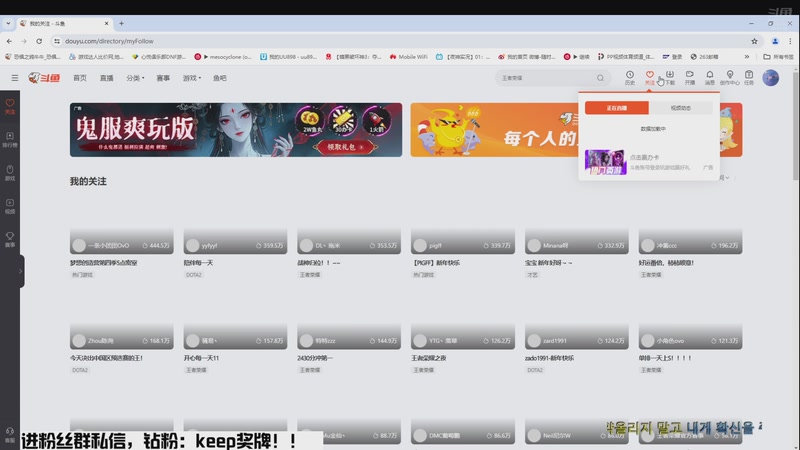Viewport: 800px width, 450px height.
Task: Open Chrome three-dot menu
Action: (790, 41)
